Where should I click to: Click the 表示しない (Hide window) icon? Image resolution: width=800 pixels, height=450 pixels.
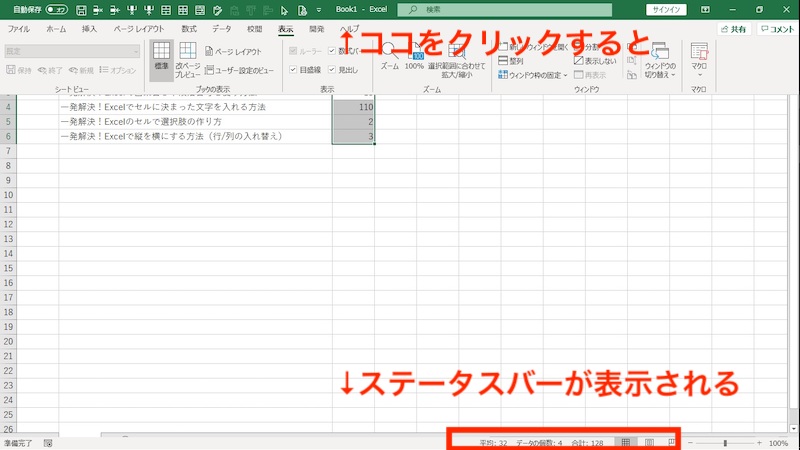[591, 61]
